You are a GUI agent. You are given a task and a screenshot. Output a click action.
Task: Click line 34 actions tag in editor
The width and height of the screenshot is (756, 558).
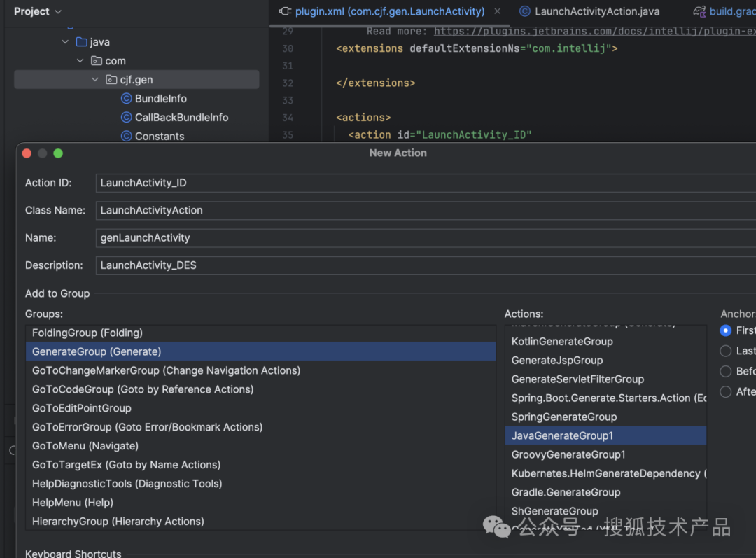pyautogui.click(x=363, y=117)
